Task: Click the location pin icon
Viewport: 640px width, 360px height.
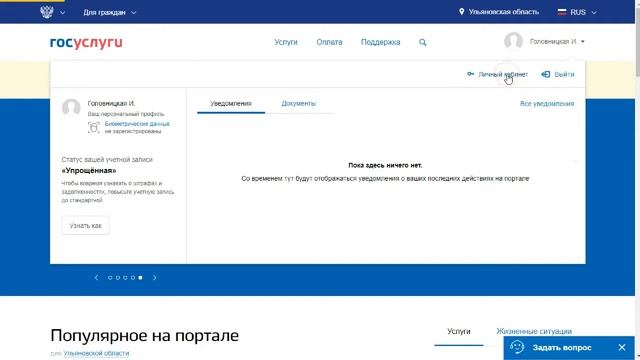Action: (x=462, y=12)
